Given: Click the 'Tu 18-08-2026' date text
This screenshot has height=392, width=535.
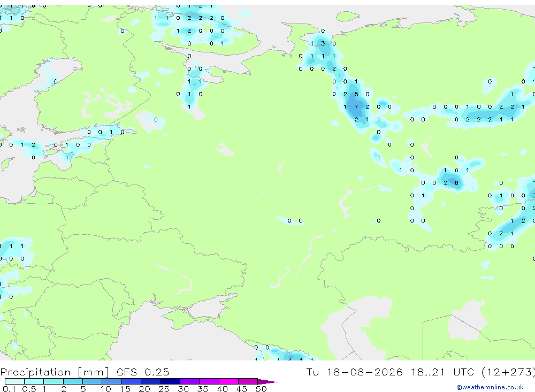Looking at the screenshot, I should coord(355,372).
